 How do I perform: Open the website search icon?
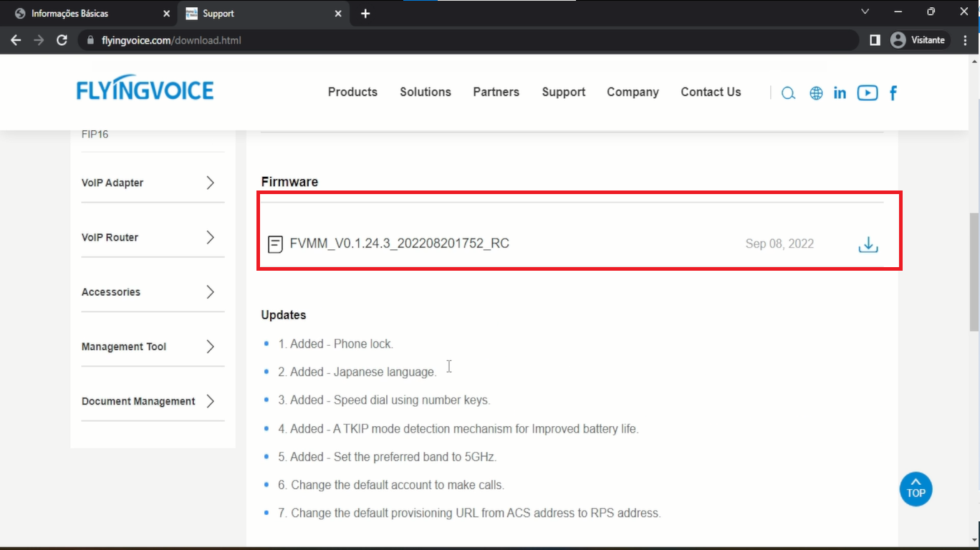(788, 93)
